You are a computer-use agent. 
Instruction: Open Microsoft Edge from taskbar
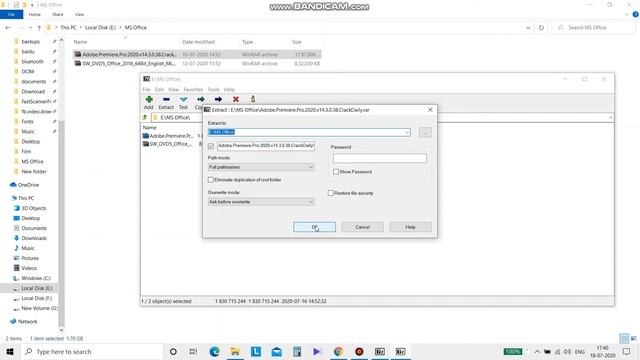pyautogui.click(x=214, y=351)
